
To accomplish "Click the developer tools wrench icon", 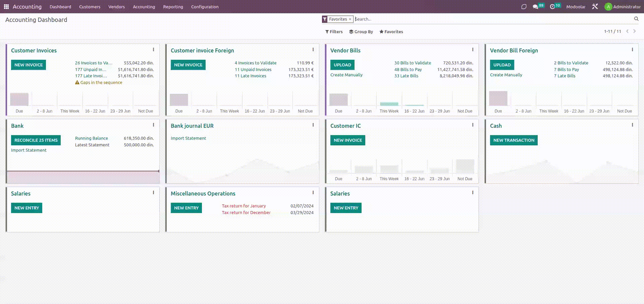I will [595, 7].
